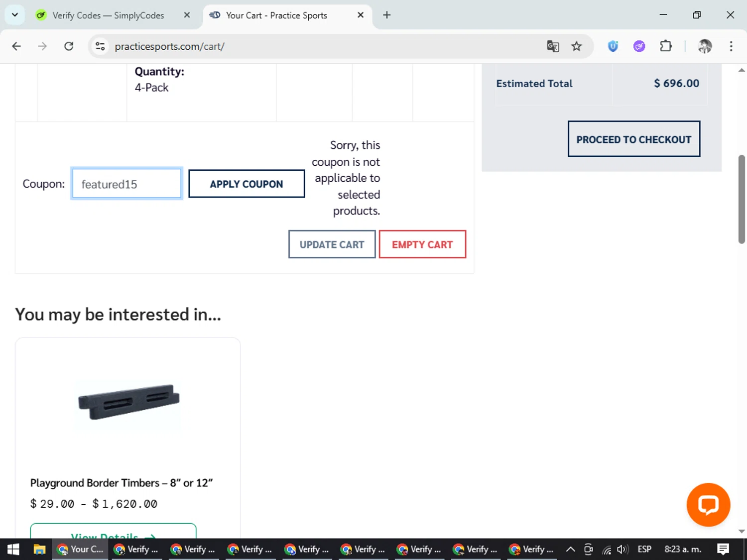The width and height of the screenshot is (747, 560).
Task: Open the orange live chat widget
Action: pyautogui.click(x=708, y=504)
